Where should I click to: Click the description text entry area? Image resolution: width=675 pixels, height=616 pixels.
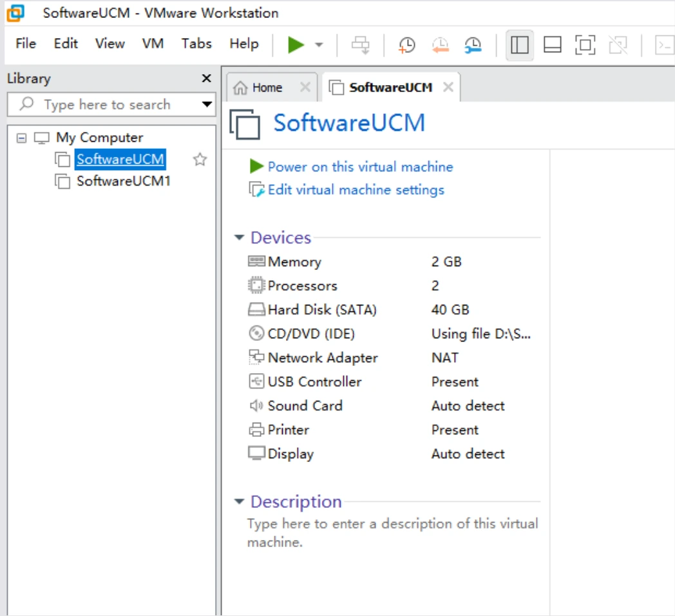tap(393, 532)
